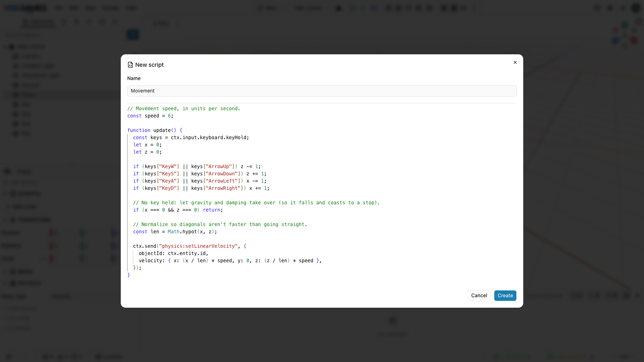Click the const keys keyHold line
The width and height of the screenshot is (644, 362).
point(191,138)
